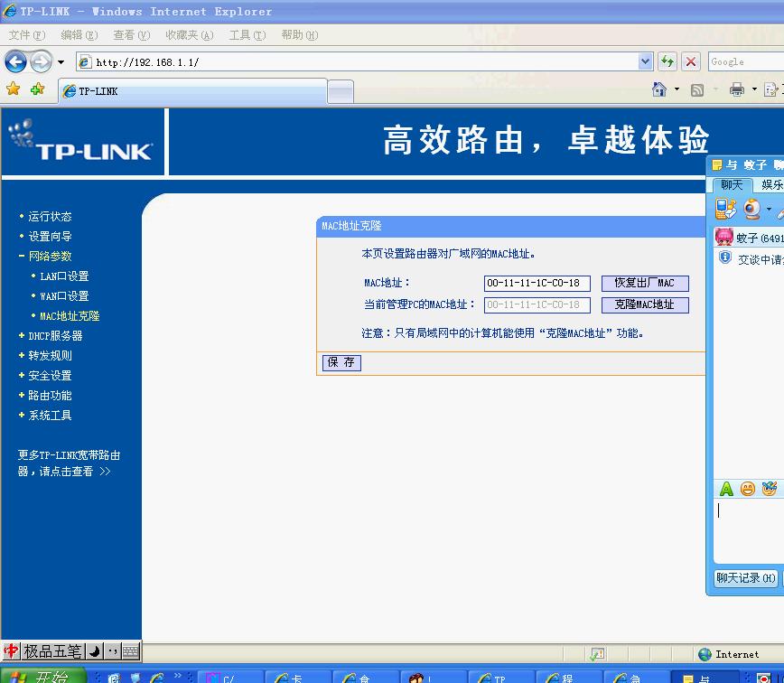
Task: Open the 文件(F) menu
Action: pos(26,35)
